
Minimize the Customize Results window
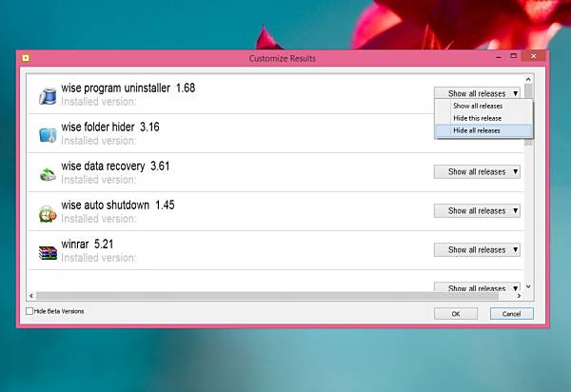click(499, 57)
